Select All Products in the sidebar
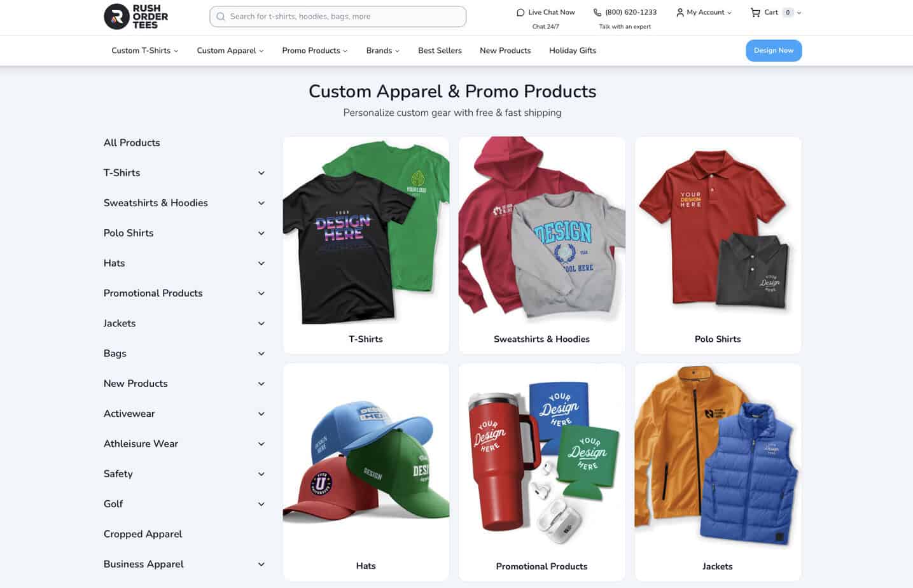Image resolution: width=913 pixels, height=588 pixels. coord(132,143)
